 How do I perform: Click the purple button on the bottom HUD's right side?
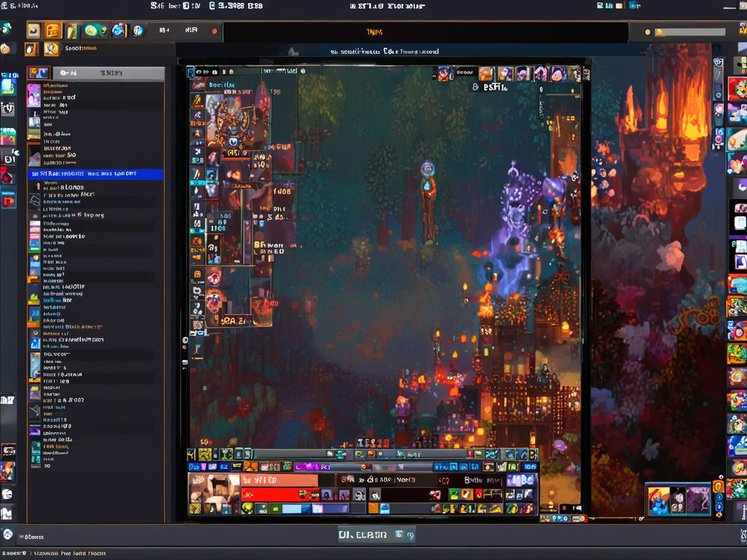pyautogui.click(x=521, y=480)
